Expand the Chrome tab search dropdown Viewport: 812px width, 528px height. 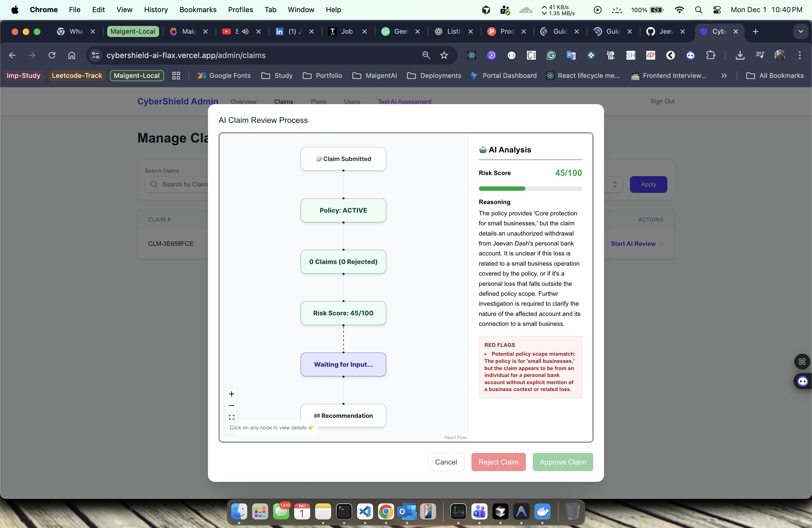coord(800,31)
